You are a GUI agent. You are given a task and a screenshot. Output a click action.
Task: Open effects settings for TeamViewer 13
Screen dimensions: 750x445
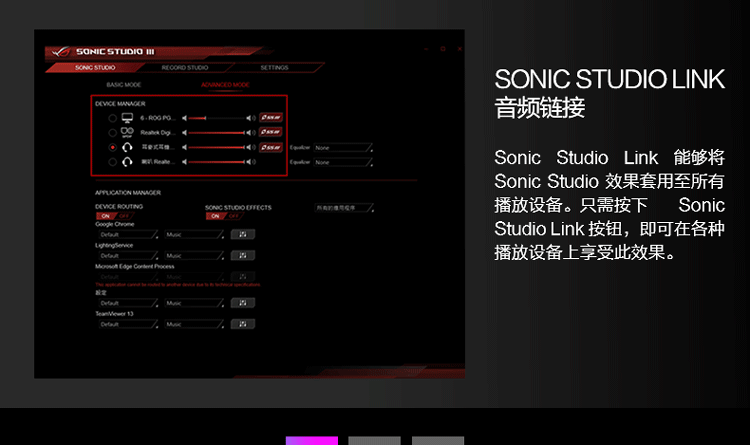point(243,324)
